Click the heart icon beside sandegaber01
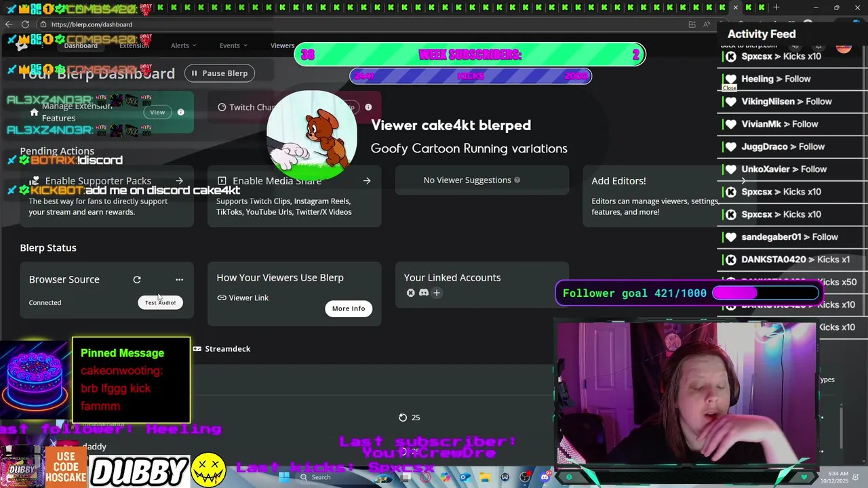The image size is (868, 488). 731,237
